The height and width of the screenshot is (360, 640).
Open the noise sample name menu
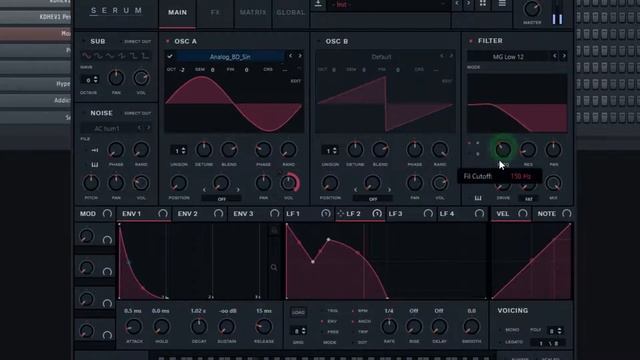click(107, 129)
